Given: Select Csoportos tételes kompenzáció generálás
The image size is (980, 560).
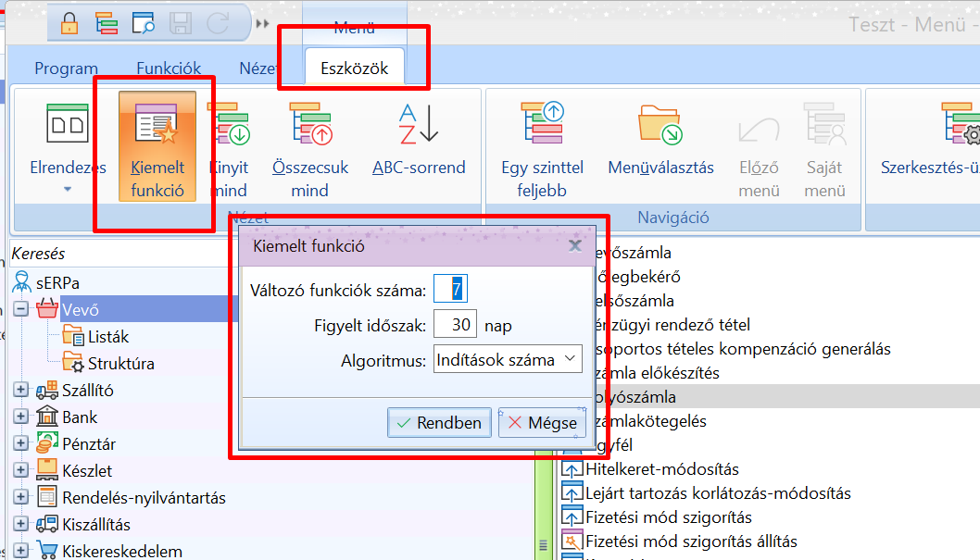Looking at the screenshot, I should 743,348.
